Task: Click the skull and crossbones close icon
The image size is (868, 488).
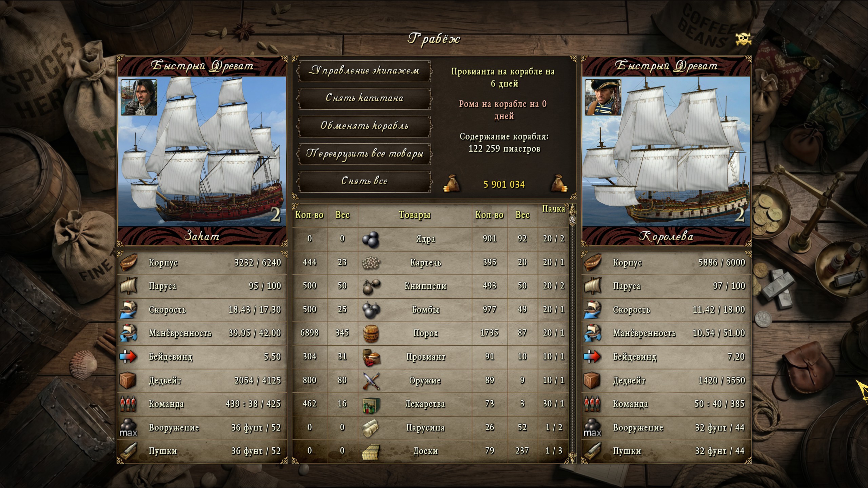Action: point(743,39)
